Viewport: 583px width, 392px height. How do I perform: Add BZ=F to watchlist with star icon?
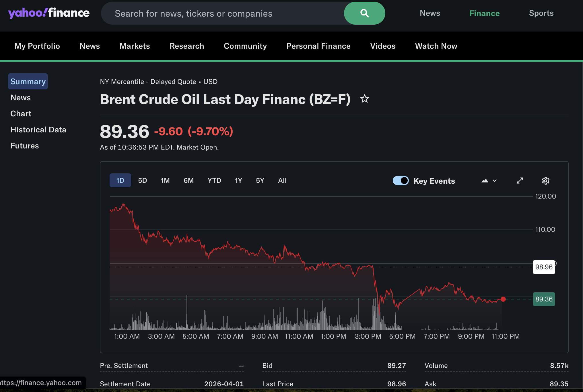click(364, 99)
